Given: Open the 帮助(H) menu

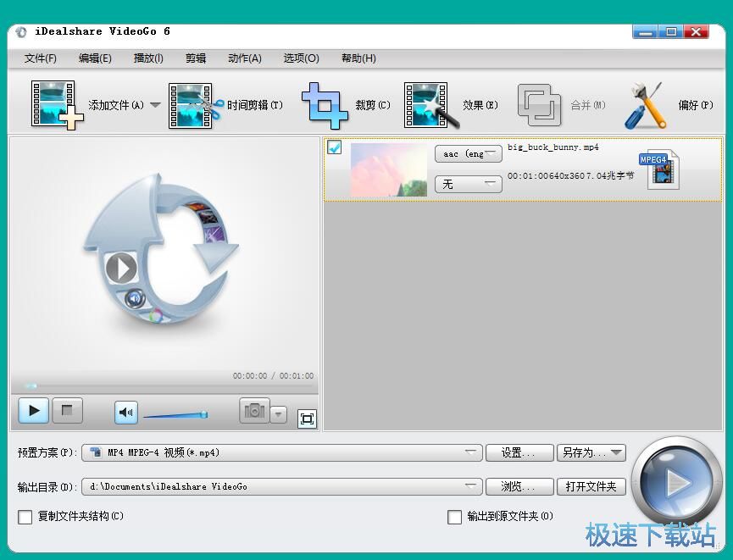Looking at the screenshot, I should point(358,58).
